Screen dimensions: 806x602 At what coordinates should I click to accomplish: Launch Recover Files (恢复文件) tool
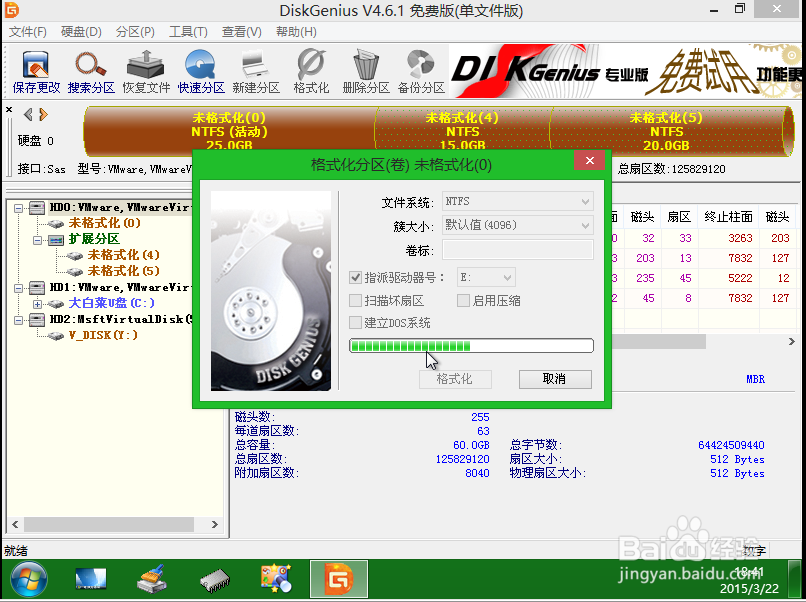click(x=146, y=71)
